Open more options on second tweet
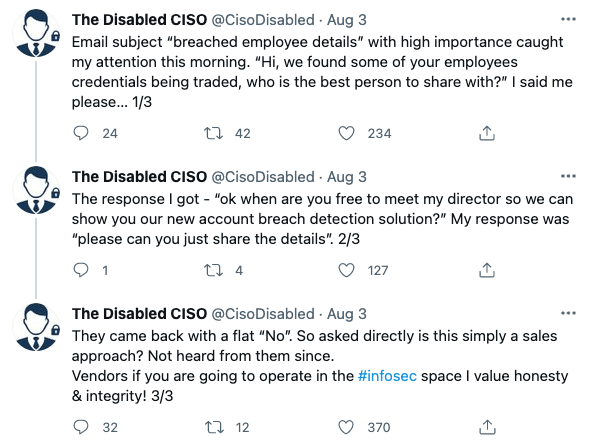The width and height of the screenshot is (591, 444). point(568,176)
